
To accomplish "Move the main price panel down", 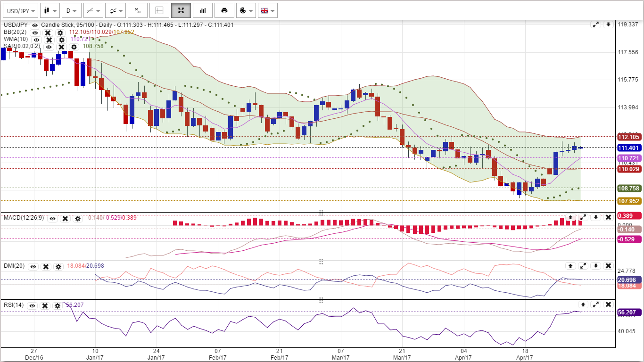I will (609, 25).
